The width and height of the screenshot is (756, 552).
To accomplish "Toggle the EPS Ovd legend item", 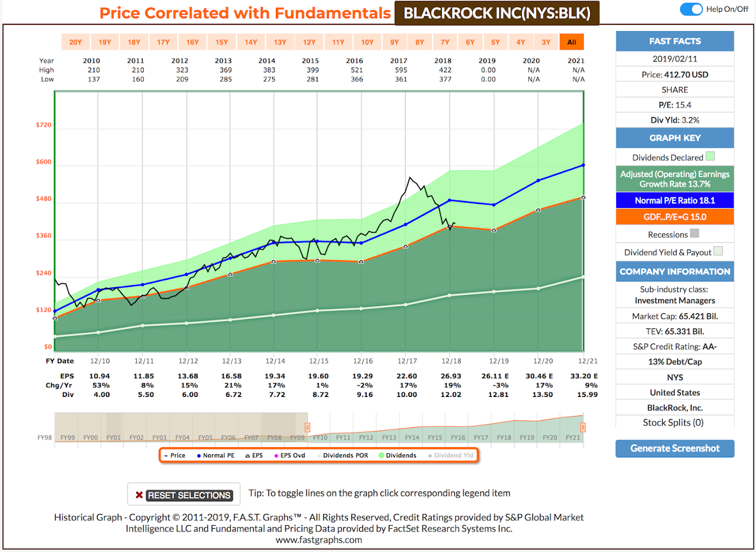I will [x=289, y=455].
